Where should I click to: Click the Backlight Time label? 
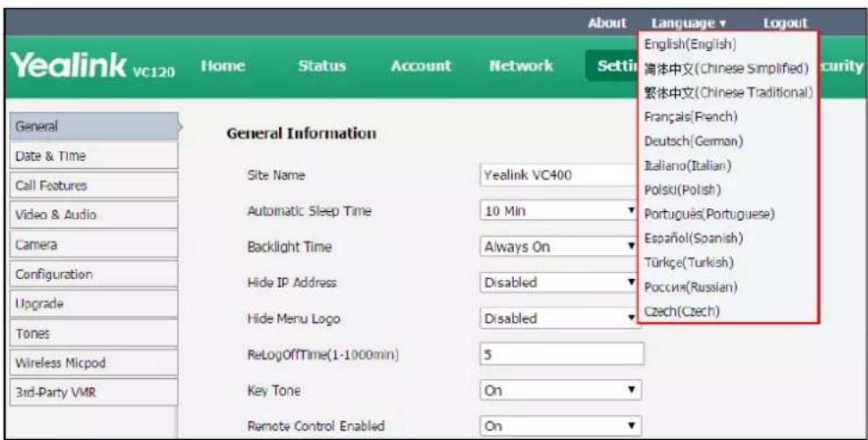[289, 247]
